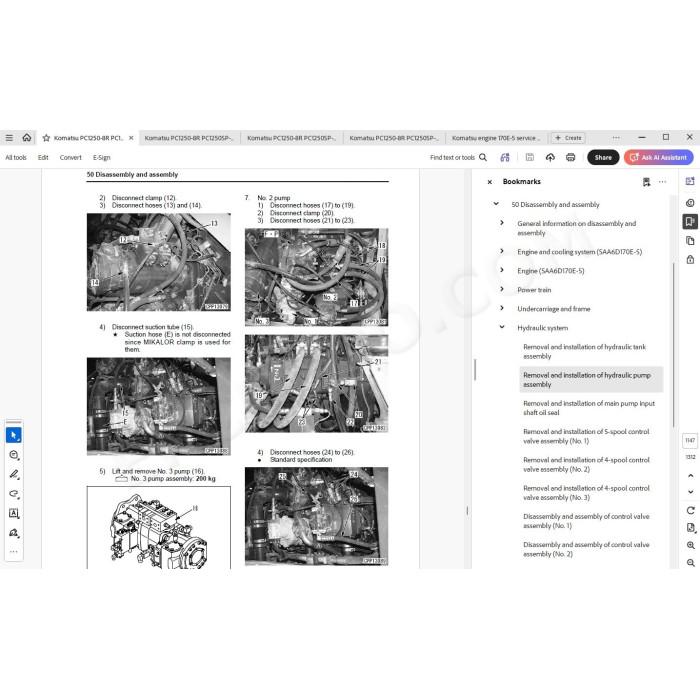The image size is (700, 700).
Task: Star the current Komatsu document
Action: pos(46,138)
